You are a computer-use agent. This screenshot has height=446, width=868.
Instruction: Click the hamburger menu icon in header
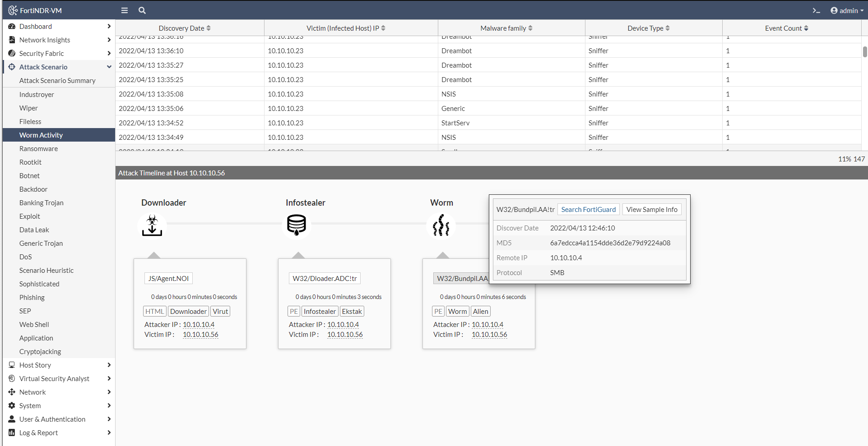[x=125, y=10]
